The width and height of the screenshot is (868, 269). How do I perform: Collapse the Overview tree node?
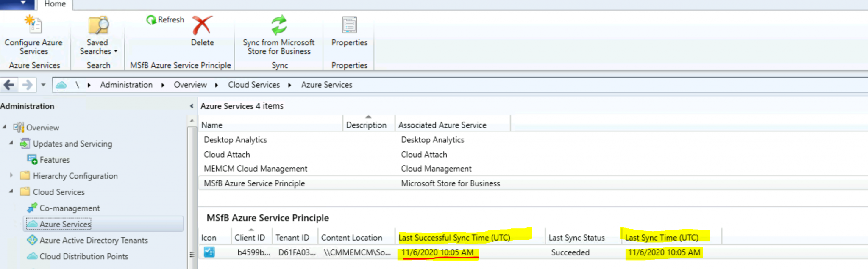[5, 127]
